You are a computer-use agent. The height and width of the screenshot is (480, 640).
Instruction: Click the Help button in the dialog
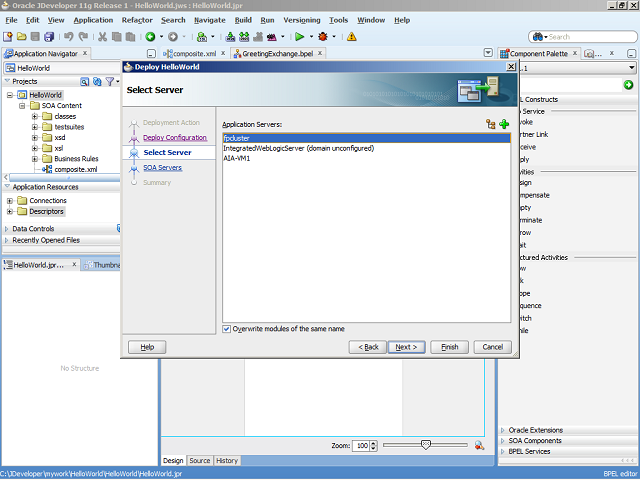click(x=147, y=347)
